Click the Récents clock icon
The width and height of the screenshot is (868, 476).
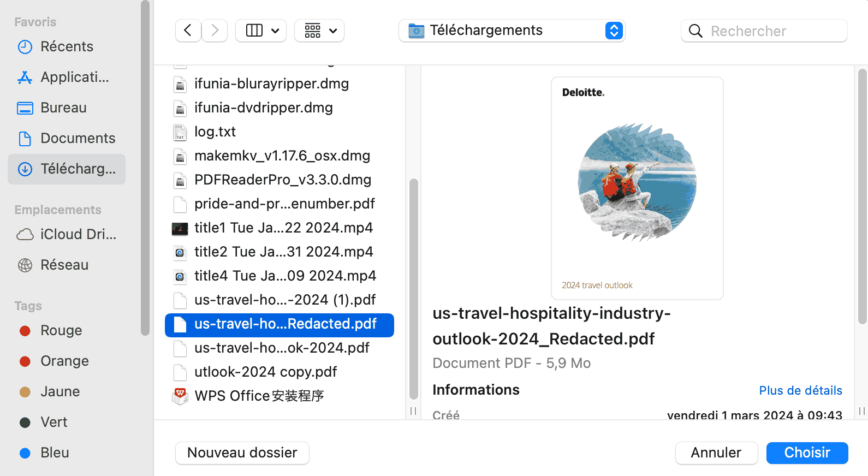(25, 47)
